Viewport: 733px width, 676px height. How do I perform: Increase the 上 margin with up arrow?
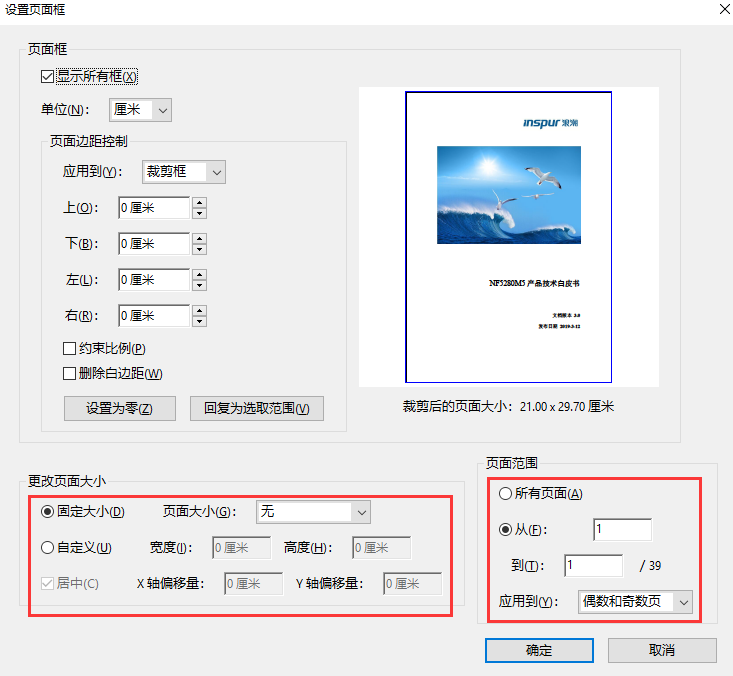[x=200, y=202]
